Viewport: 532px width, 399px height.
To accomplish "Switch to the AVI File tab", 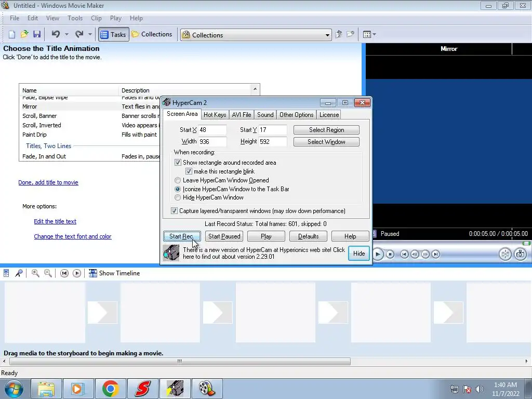I will [242, 115].
